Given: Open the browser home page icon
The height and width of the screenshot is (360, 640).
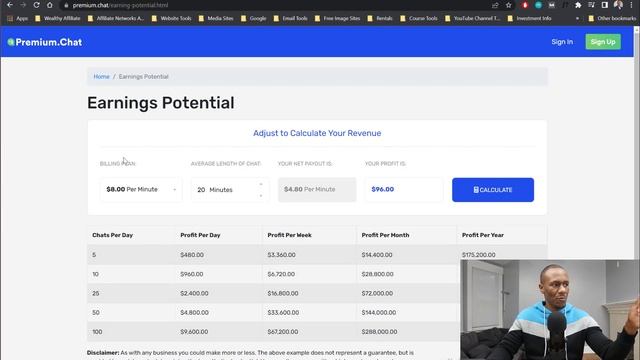Looking at the screenshot, I should (x=49, y=5).
